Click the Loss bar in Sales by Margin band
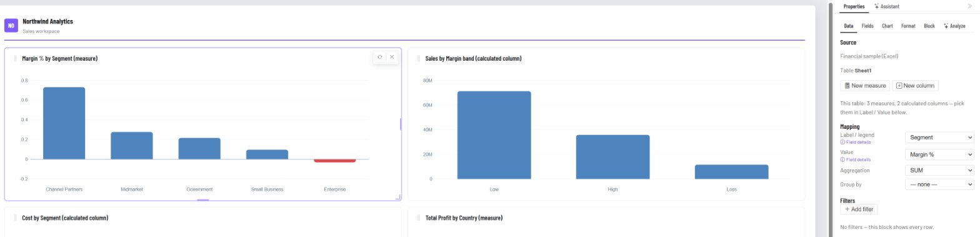This screenshot has height=237, width=980. 731,172
